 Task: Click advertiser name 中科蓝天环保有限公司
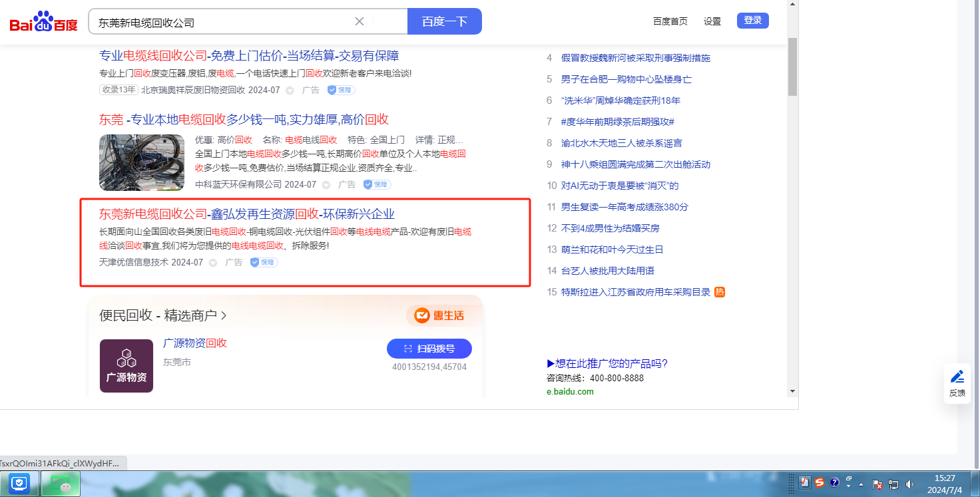238,184
